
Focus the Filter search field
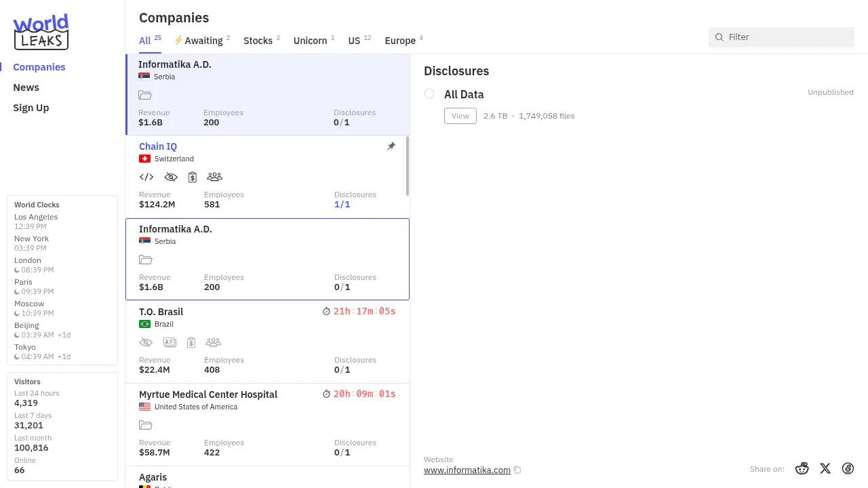[787, 37]
